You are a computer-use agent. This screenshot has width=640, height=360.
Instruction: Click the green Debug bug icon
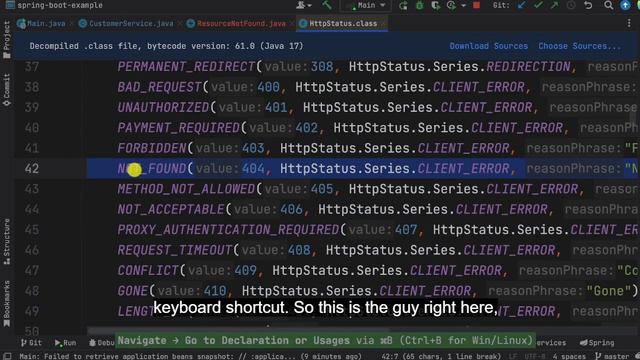[419, 5]
